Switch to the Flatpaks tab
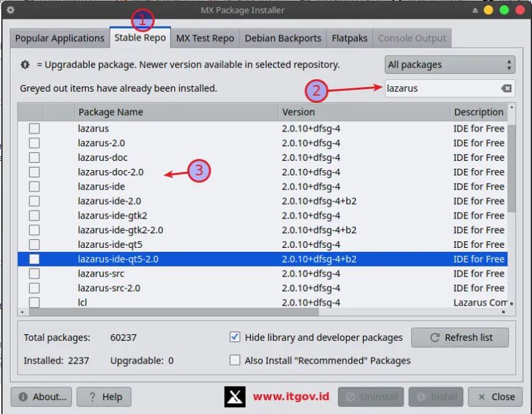The width and height of the screenshot is (532, 414). point(349,38)
